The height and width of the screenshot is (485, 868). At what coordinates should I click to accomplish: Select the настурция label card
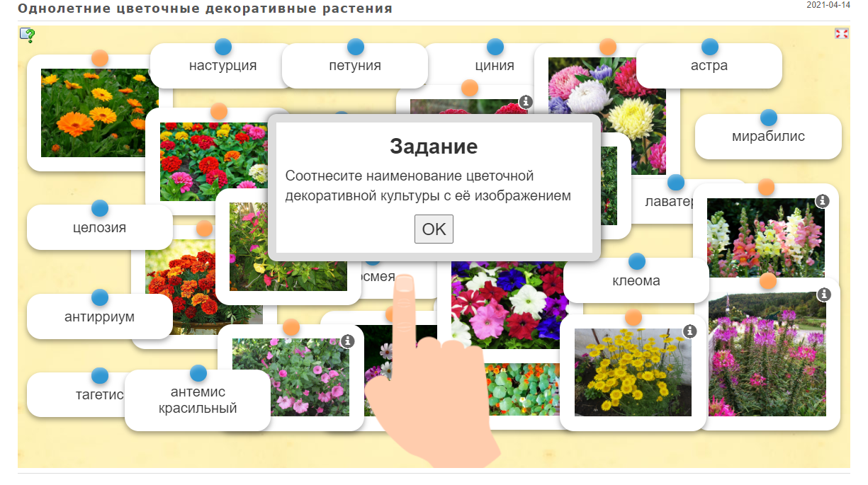pos(222,66)
